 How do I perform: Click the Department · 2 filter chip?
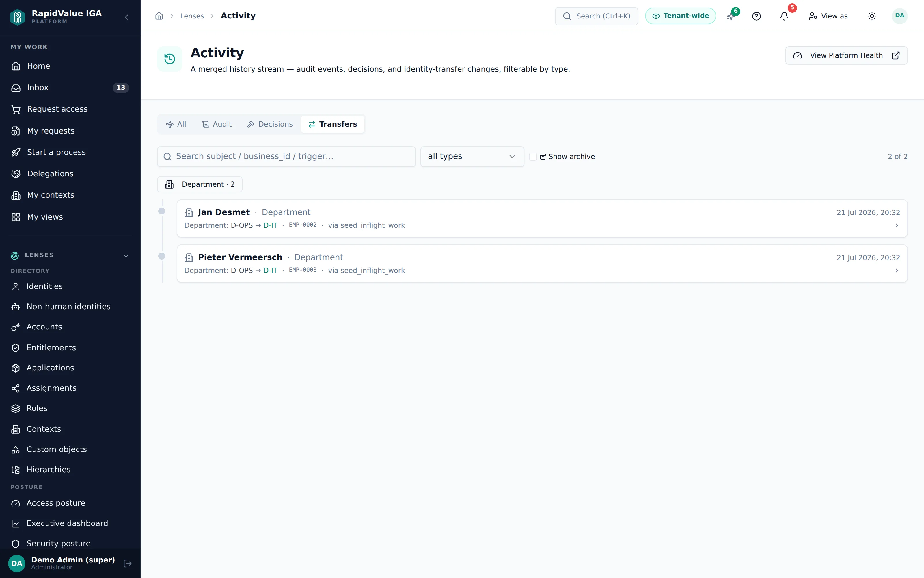point(200,184)
